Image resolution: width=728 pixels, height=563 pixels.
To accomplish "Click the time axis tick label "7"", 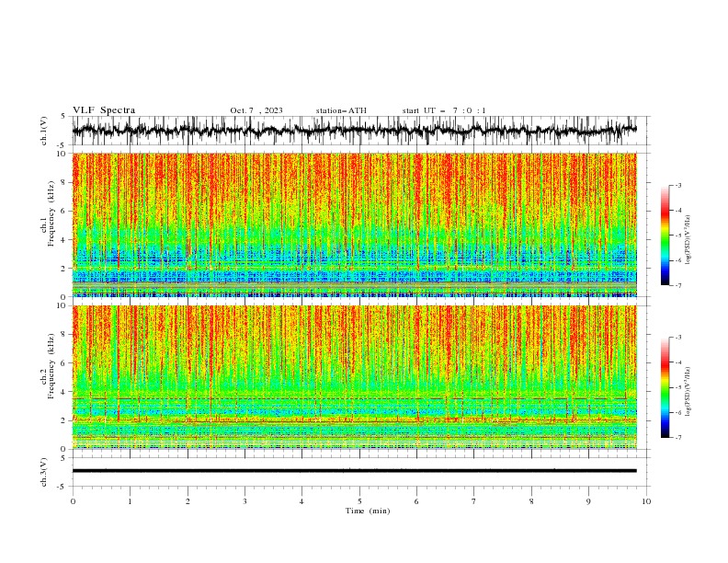I will (x=474, y=501).
